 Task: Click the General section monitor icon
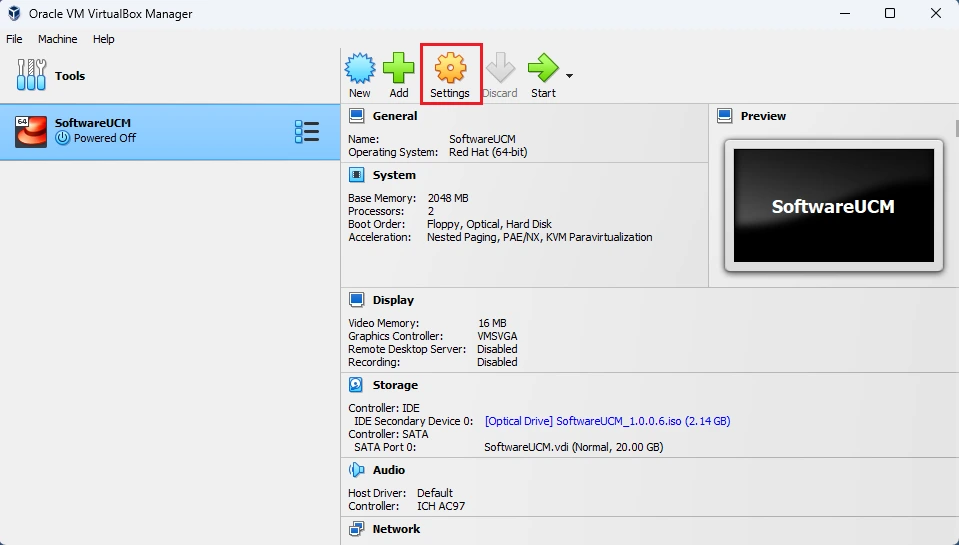pos(357,116)
